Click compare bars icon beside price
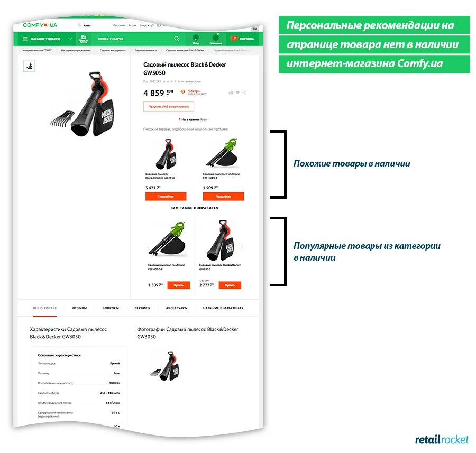This screenshot has height=453, width=476. (231, 92)
